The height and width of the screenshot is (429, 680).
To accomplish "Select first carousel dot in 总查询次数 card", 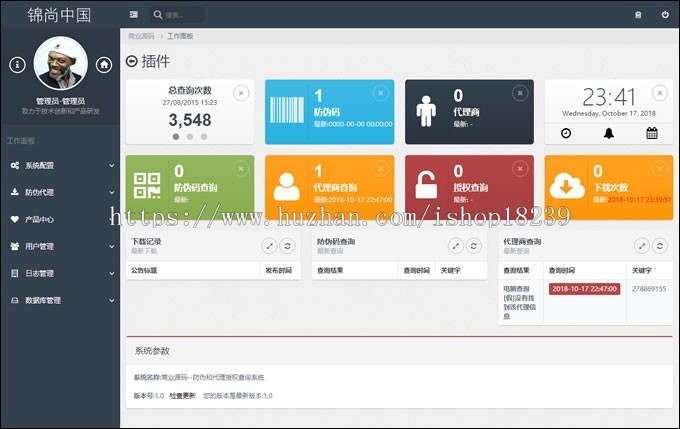I will coord(176,137).
